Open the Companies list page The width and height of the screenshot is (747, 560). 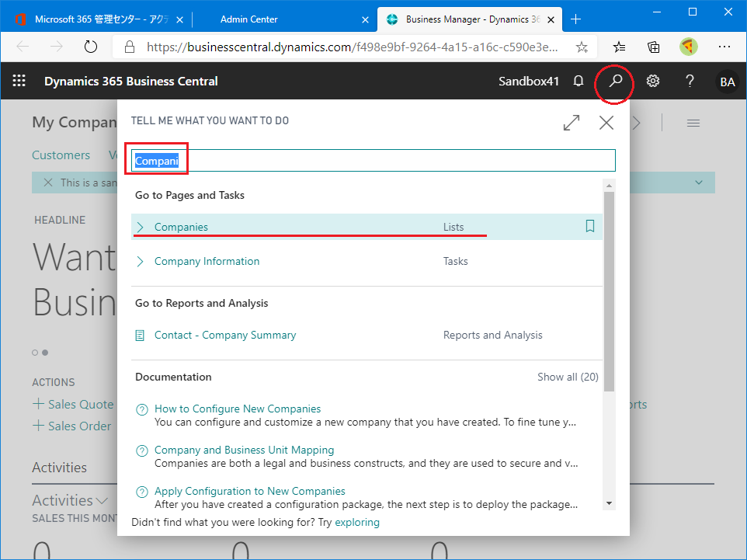click(x=181, y=227)
